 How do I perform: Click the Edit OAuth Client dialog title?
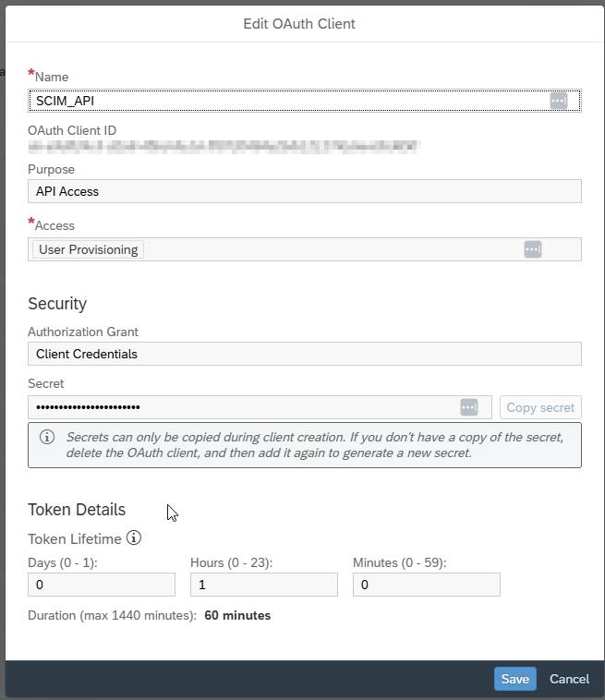click(x=299, y=24)
